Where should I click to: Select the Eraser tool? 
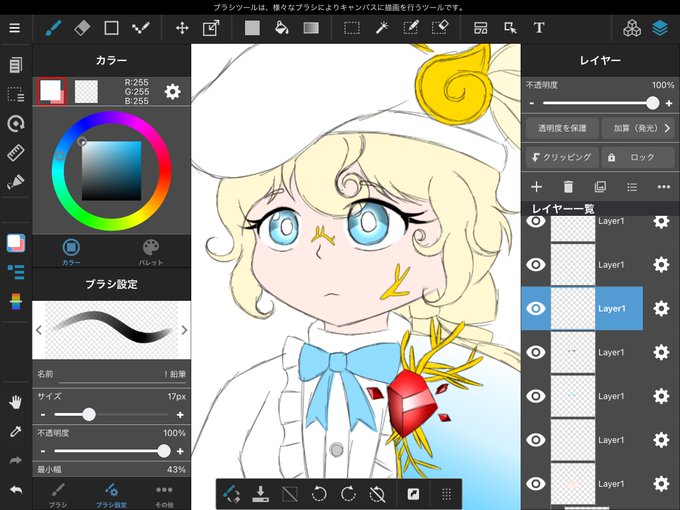[82, 28]
